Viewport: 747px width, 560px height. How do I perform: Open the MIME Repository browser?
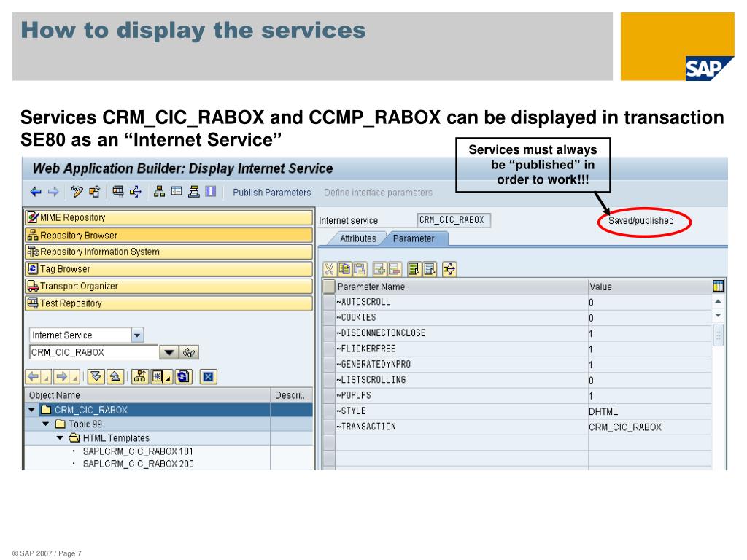169,217
